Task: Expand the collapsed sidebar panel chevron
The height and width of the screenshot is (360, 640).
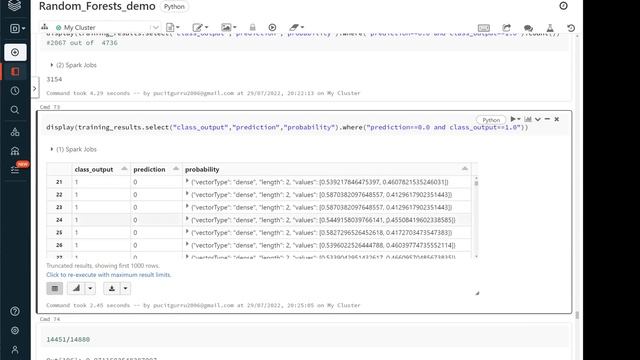Action: coord(35,88)
